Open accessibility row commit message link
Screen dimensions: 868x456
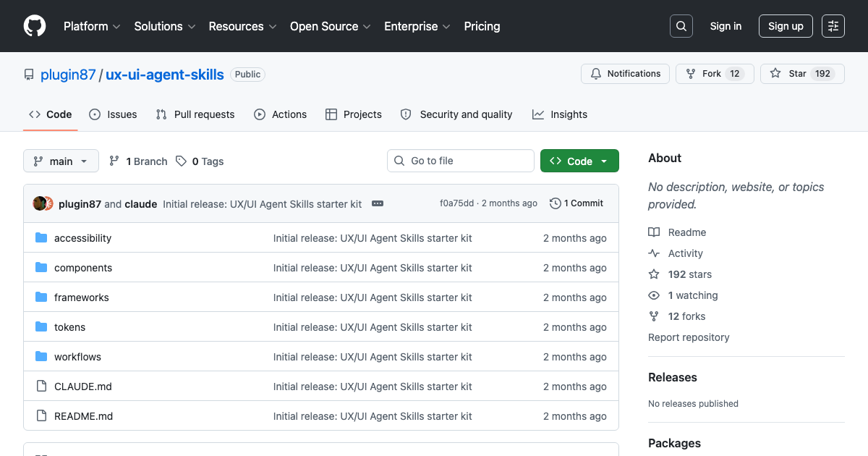pos(373,238)
